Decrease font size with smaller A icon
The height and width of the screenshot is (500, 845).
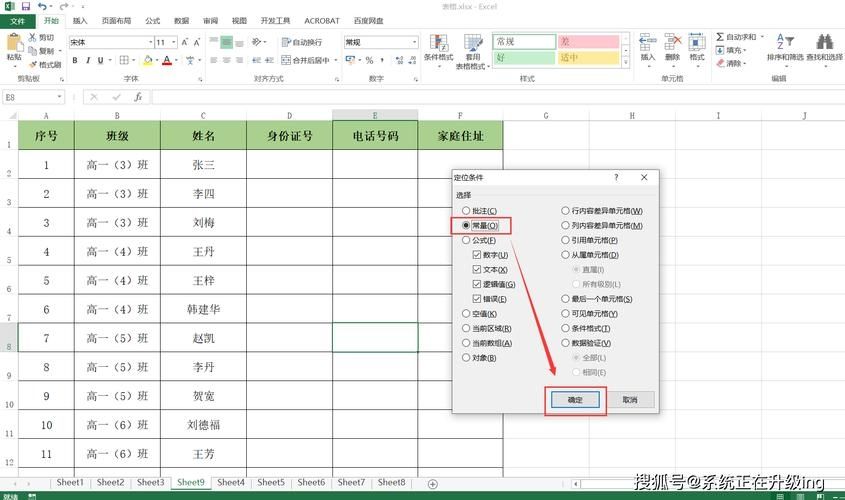(197, 42)
